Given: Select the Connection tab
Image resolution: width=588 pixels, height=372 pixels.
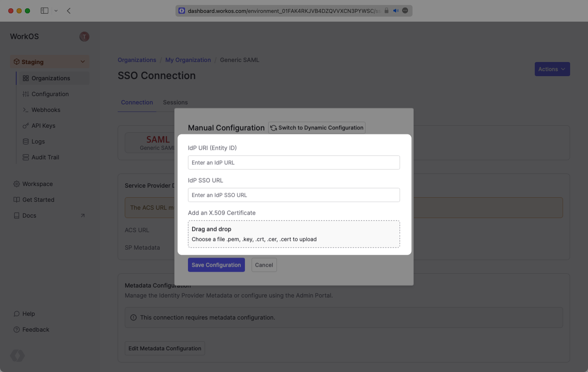Looking at the screenshot, I should coord(137,102).
